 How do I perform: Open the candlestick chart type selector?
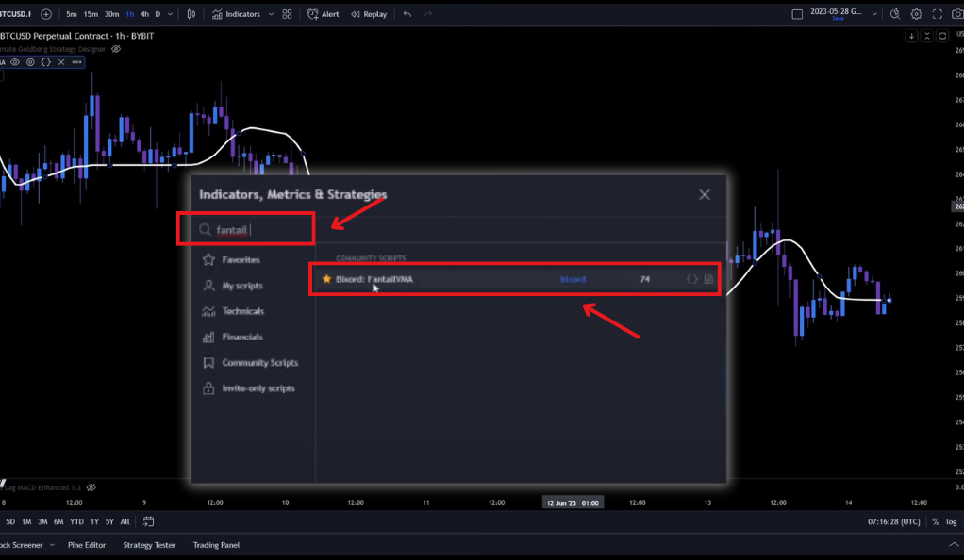point(191,14)
